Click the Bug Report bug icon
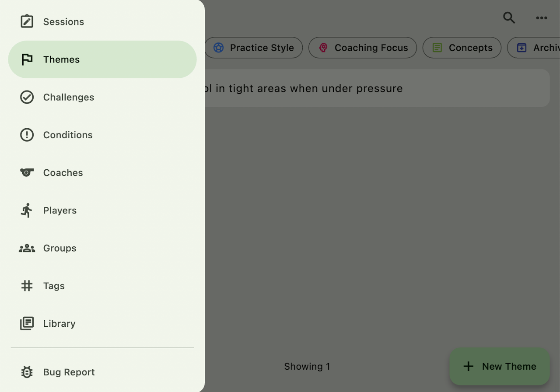Image resolution: width=560 pixels, height=392 pixels. [x=27, y=372]
